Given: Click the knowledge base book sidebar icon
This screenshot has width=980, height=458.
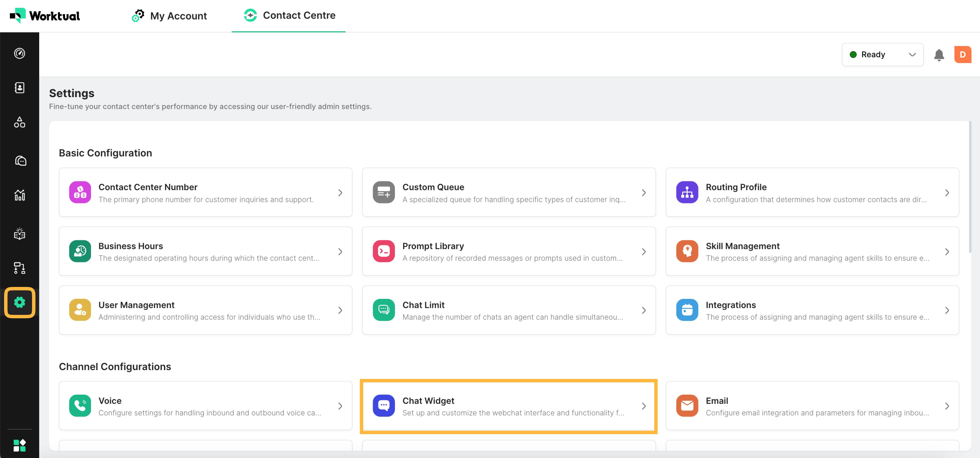Looking at the screenshot, I should [19, 233].
